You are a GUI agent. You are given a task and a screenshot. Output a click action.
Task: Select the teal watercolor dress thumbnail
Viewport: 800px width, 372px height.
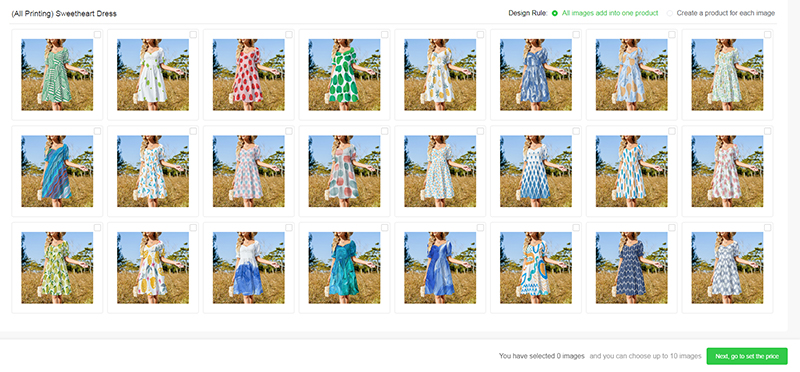344,268
